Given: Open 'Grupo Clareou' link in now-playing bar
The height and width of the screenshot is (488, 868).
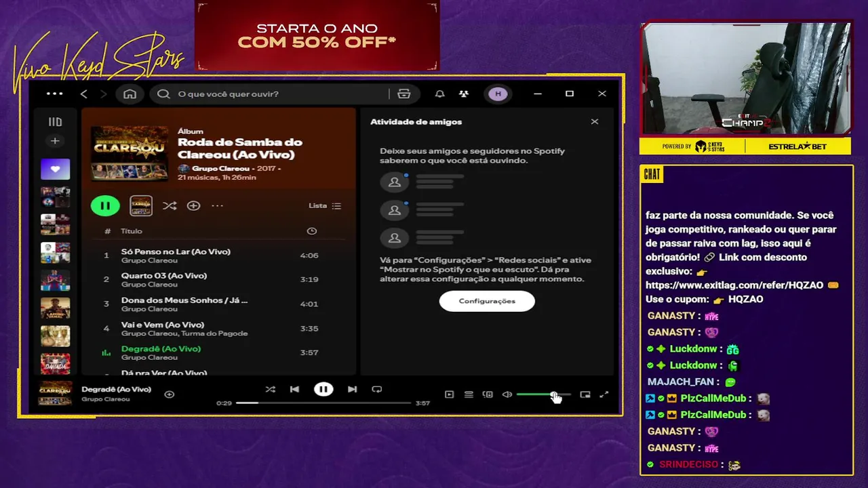Looking at the screenshot, I should (x=105, y=399).
